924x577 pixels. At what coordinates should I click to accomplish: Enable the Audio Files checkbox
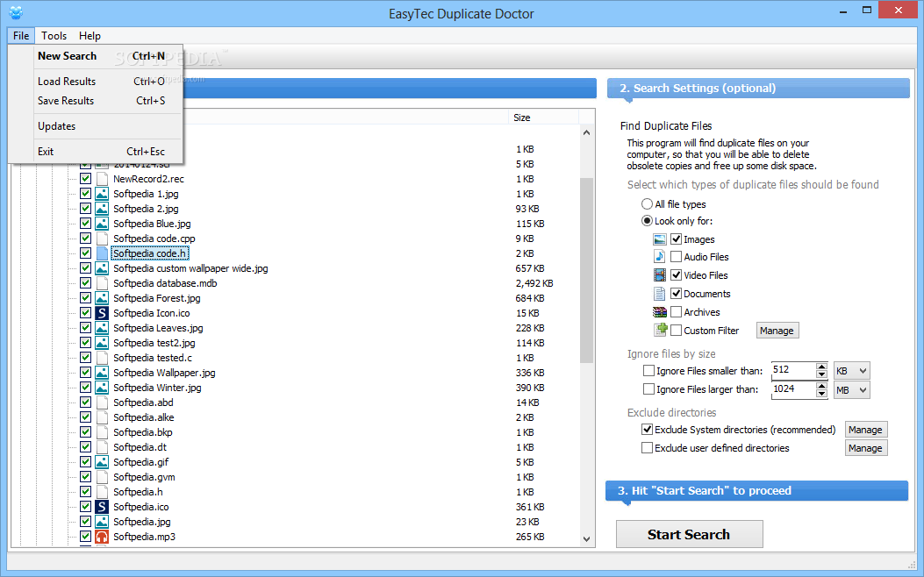pyautogui.click(x=677, y=257)
